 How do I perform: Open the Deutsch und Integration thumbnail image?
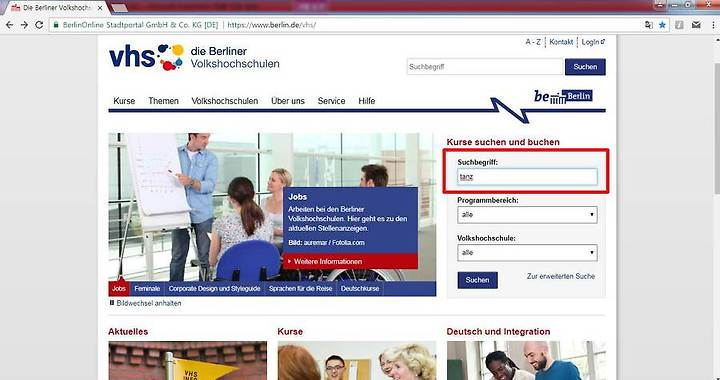(526, 360)
